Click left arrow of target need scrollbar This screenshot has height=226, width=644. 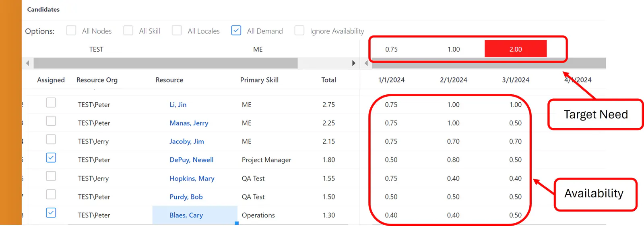[x=366, y=63]
